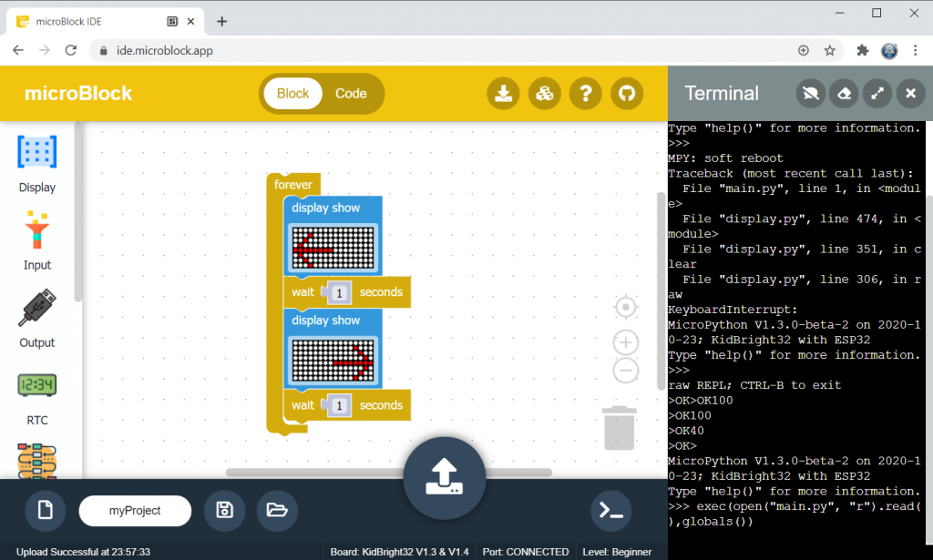
Task: Toggle terminal auto-scroll crossed-eye icon
Action: [x=810, y=93]
